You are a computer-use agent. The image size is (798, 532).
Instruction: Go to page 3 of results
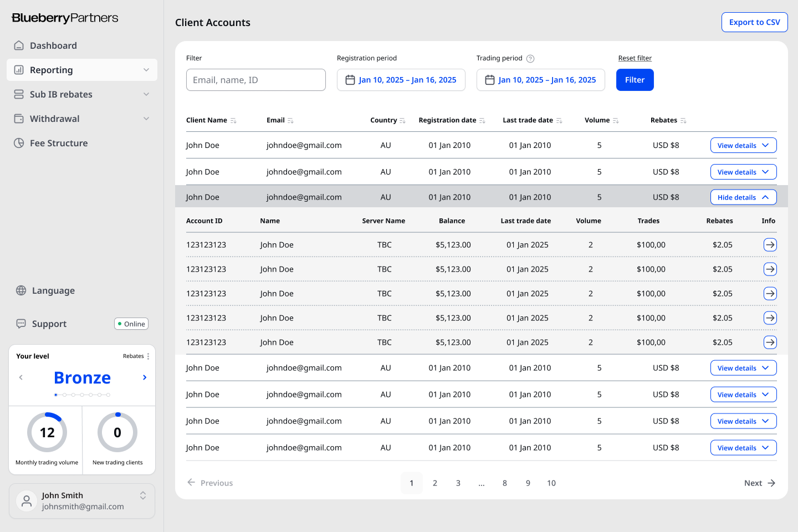point(458,483)
